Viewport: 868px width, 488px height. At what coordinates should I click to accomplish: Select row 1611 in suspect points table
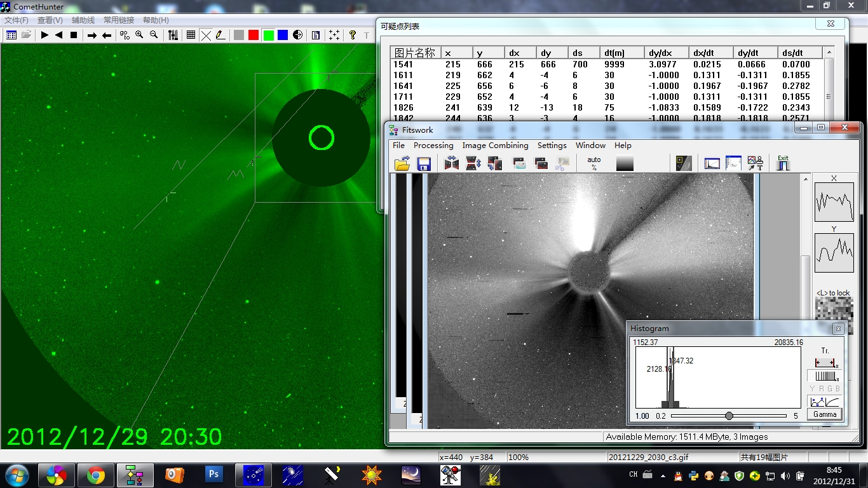click(x=607, y=75)
